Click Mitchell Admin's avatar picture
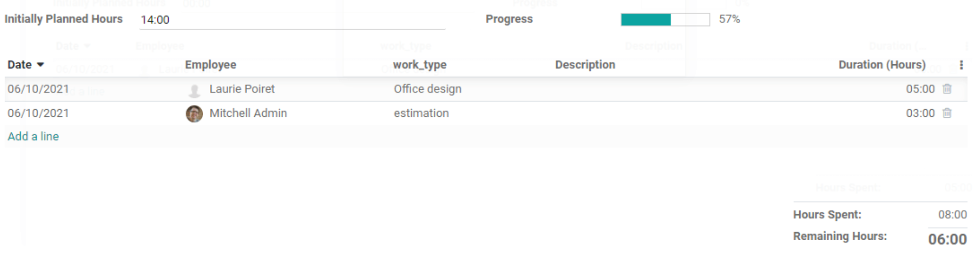 [194, 114]
